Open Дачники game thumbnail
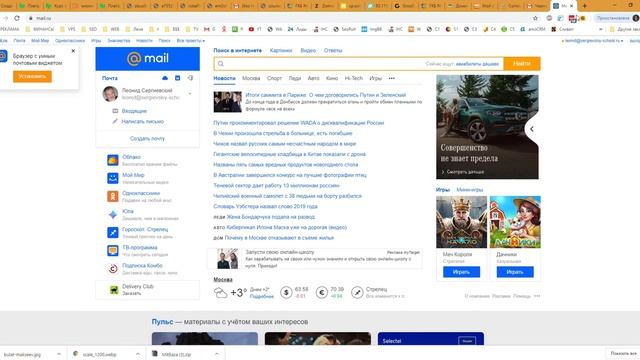Image resolution: width=640 pixels, height=360 pixels. coord(515,222)
